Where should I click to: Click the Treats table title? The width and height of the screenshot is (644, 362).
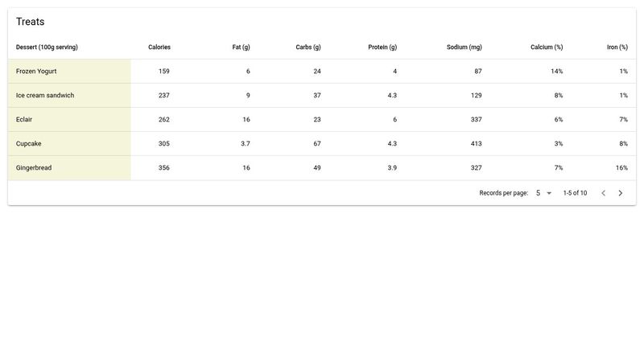coord(31,22)
